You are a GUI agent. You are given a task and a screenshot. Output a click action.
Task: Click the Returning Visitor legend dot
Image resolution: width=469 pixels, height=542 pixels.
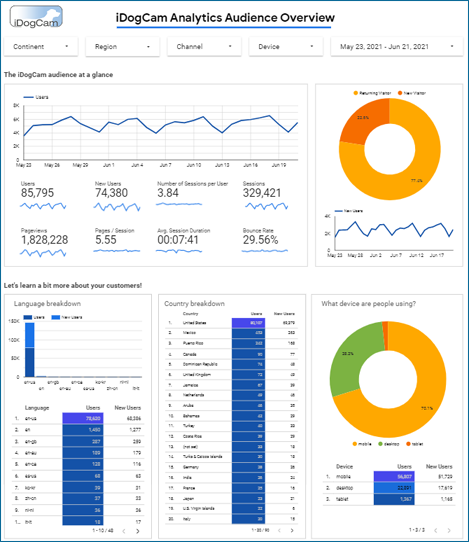355,93
